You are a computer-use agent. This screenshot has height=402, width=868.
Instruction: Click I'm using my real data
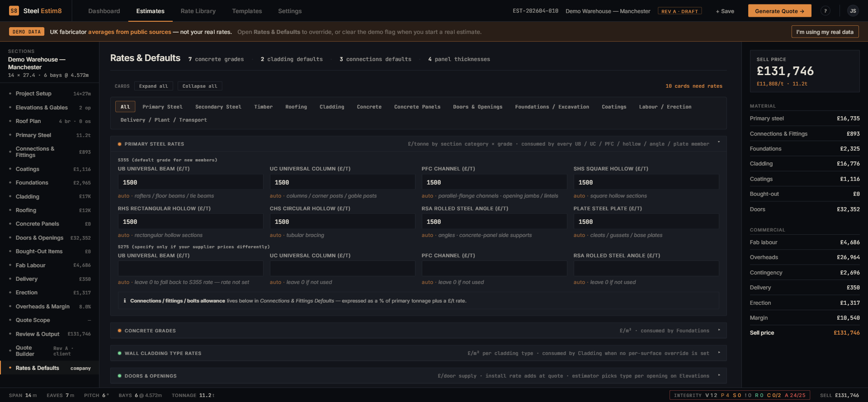click(825, 32)
